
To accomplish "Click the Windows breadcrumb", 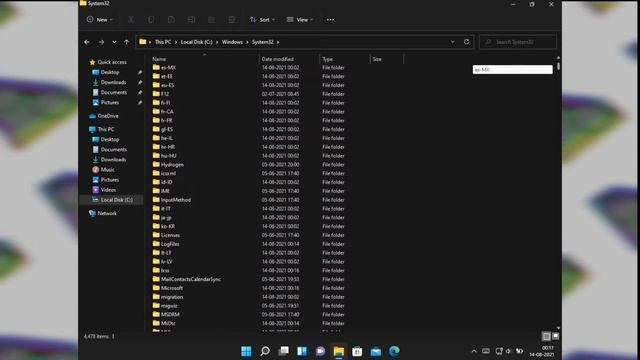I will click(x=232, y=42).
